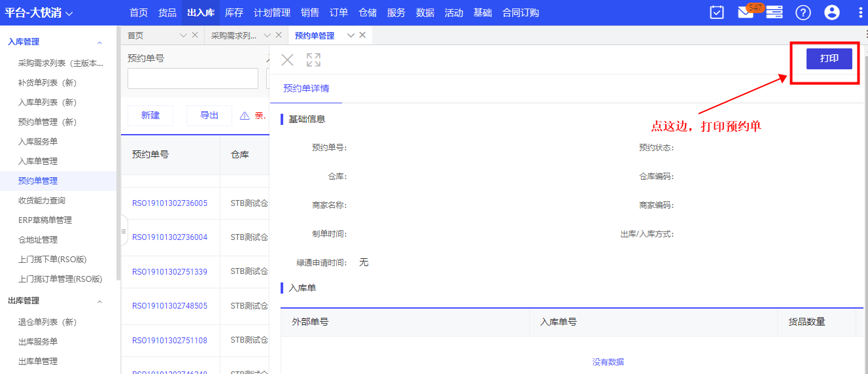The height and width of the screenshot is (374, 868).
Task: Open reservation RSO19101302751108
Action: [169, 341]
